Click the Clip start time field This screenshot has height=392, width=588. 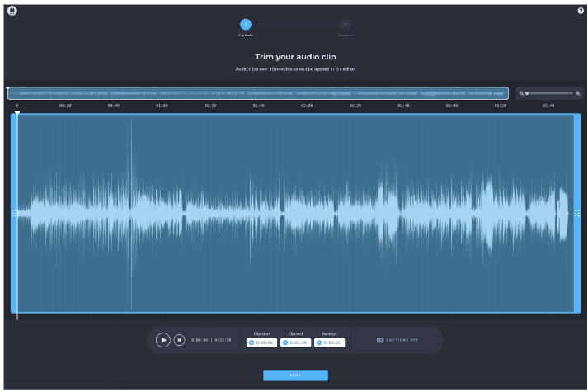261,342
